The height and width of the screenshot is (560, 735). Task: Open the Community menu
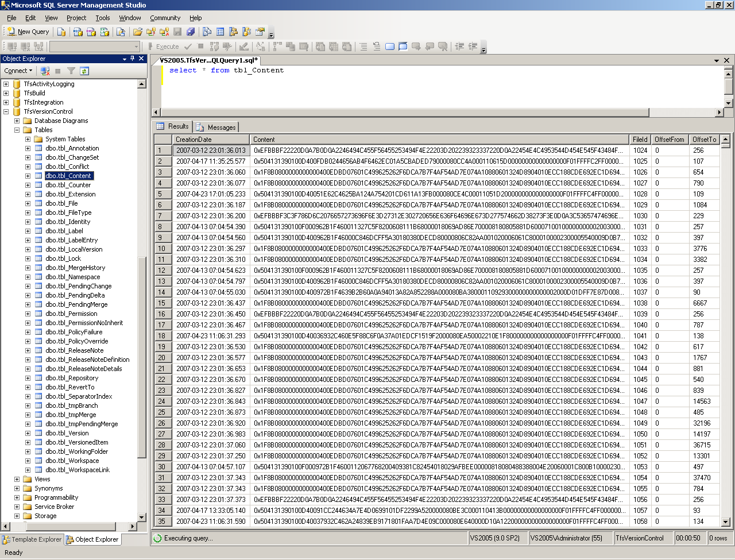pyautogui.click(x=165, y=18)
